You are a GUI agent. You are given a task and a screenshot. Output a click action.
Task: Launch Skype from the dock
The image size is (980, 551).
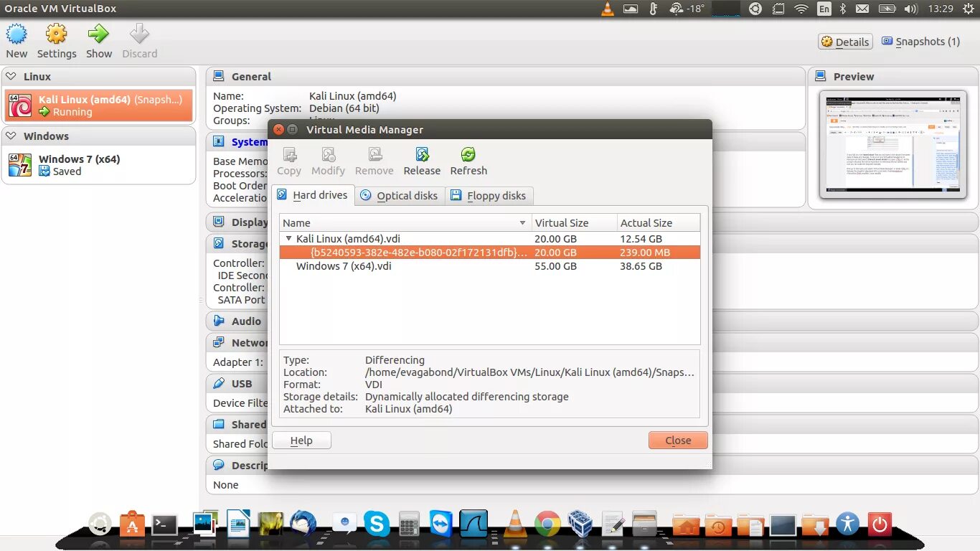(377, 524)
